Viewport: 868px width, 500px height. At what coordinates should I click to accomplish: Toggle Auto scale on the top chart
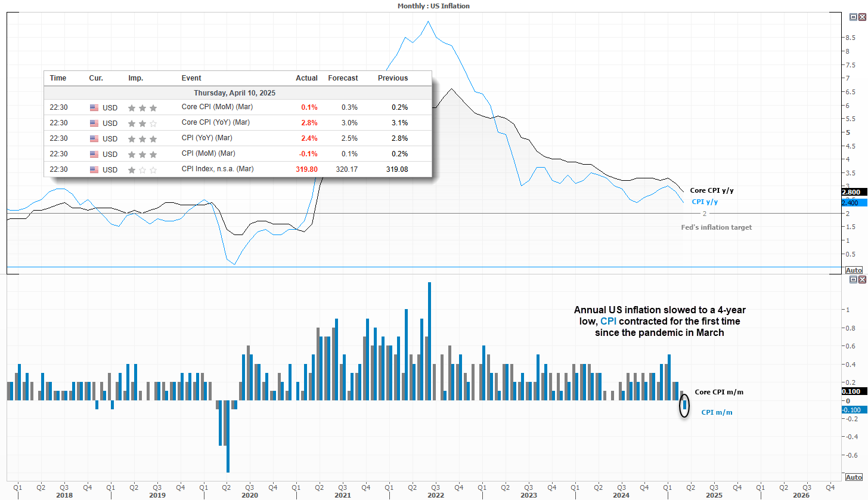pos(854,270)
